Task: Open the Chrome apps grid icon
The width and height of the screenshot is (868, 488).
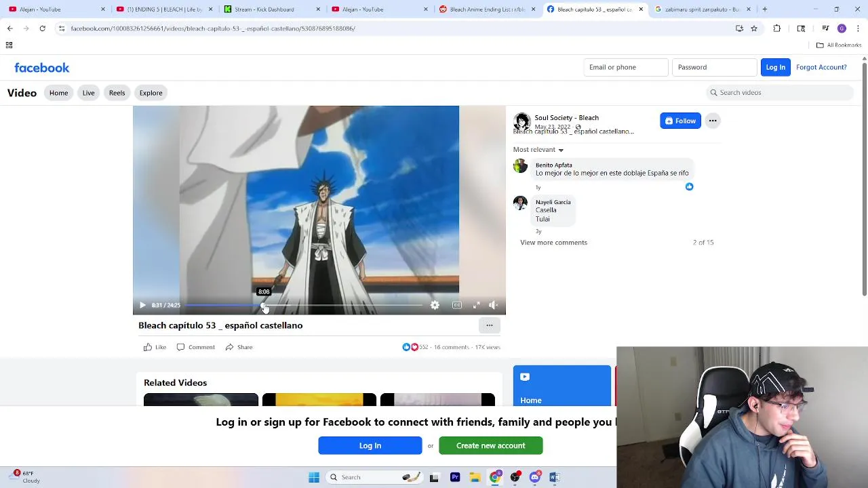Action: pyautogui.click(x=9, y=45)
